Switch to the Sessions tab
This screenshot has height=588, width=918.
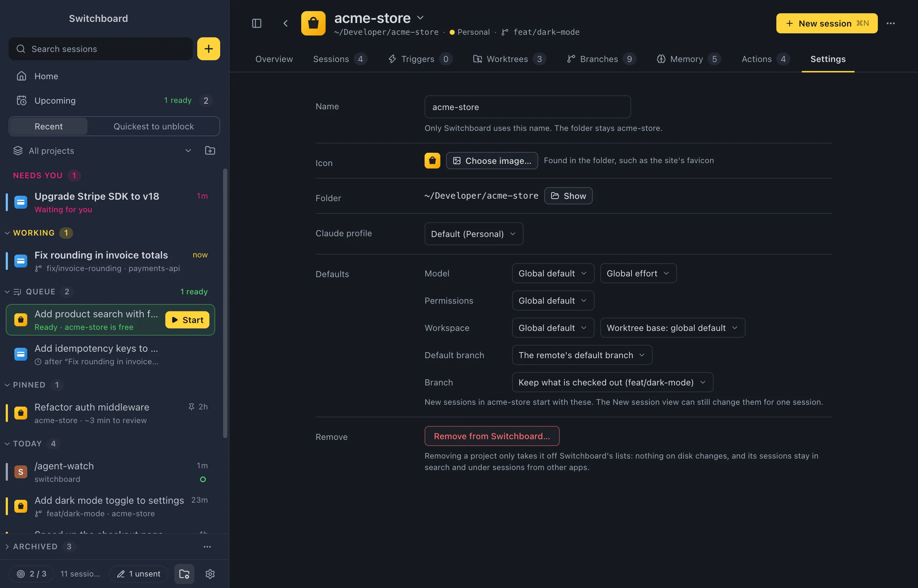point(340,59)
